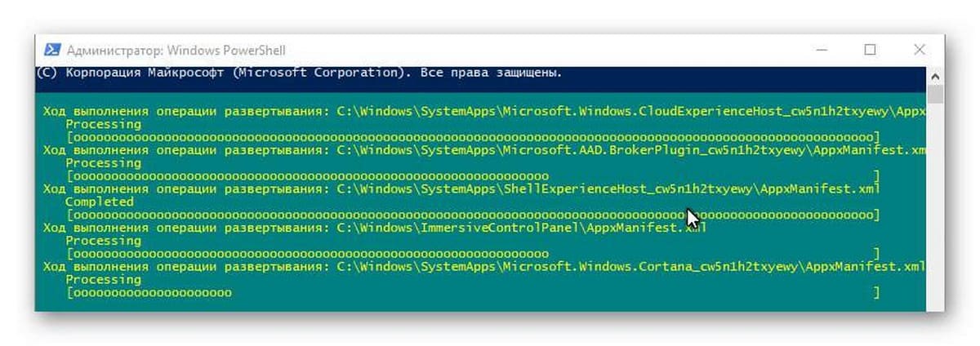This screenshot has width=980, height=346.
Task: Open the PowerShell icon system menu
Action: click(51, 51)
